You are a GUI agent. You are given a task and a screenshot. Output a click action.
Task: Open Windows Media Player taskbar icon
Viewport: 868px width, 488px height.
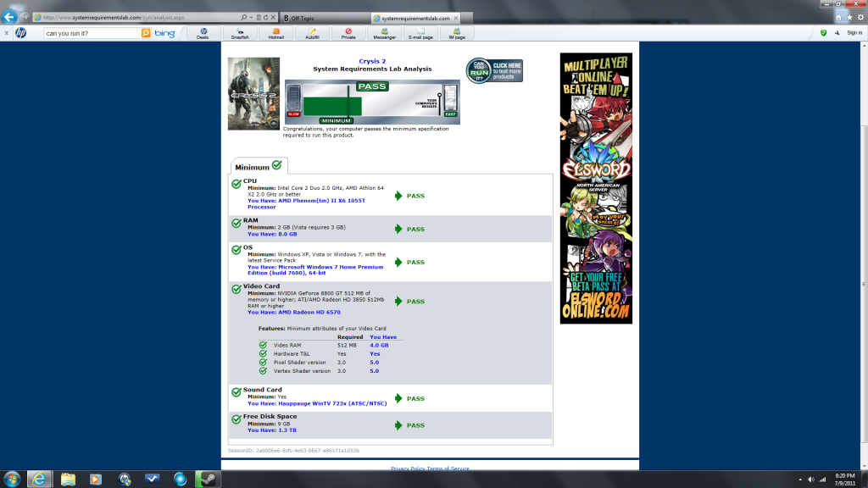[96, 480]
